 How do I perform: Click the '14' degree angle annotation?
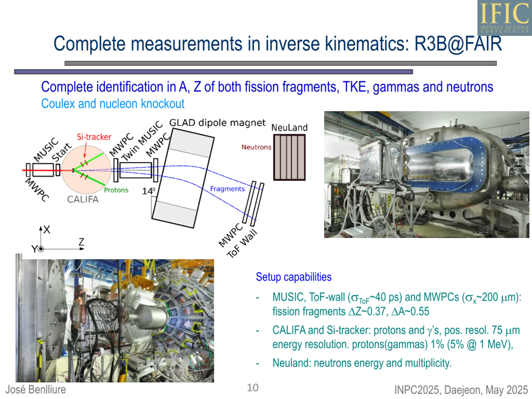click(148, 191)
